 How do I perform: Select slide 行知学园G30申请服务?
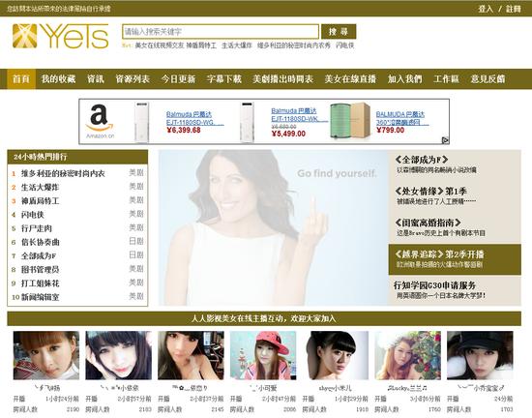[x=455, y=290]
